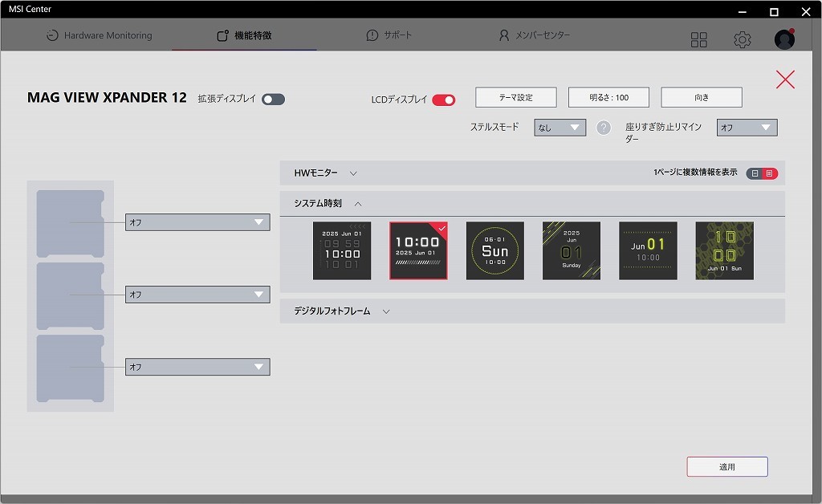Open サポート tab

tap(389, 35)
